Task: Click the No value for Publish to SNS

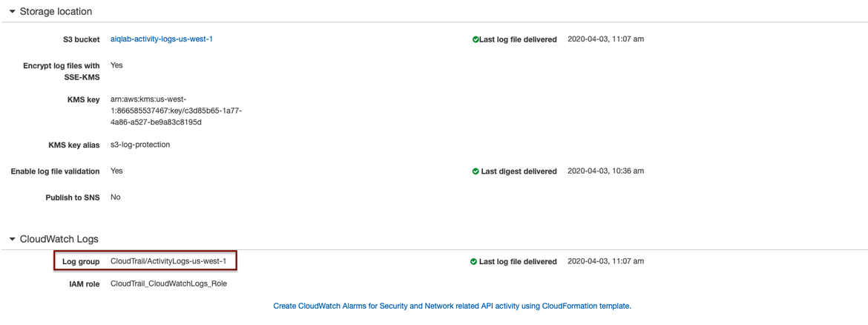Action: 116,197
